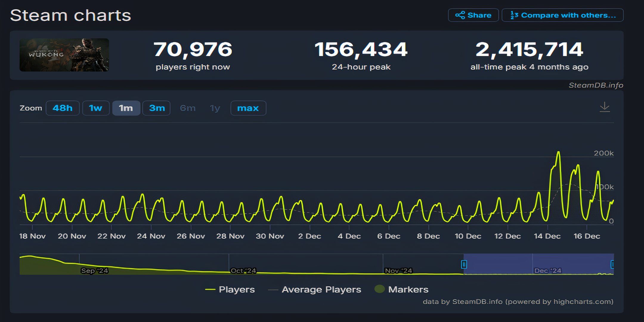Click the 14 Dec axis label

point(547,236)
